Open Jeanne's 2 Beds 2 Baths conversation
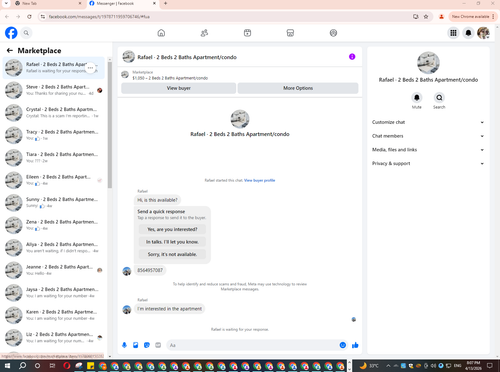 click(x=54, y=270)
